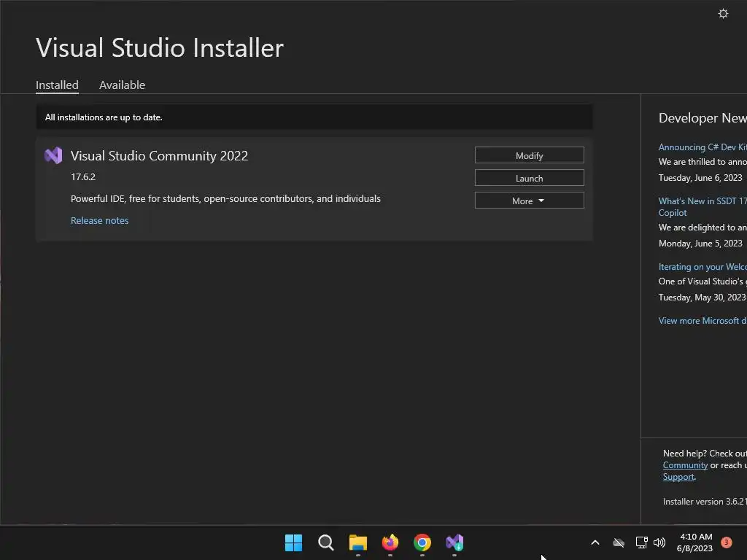The height and width of the screenshot is (560, 747).
Task: Switch to the Installed tab
Action: point(57,85)
